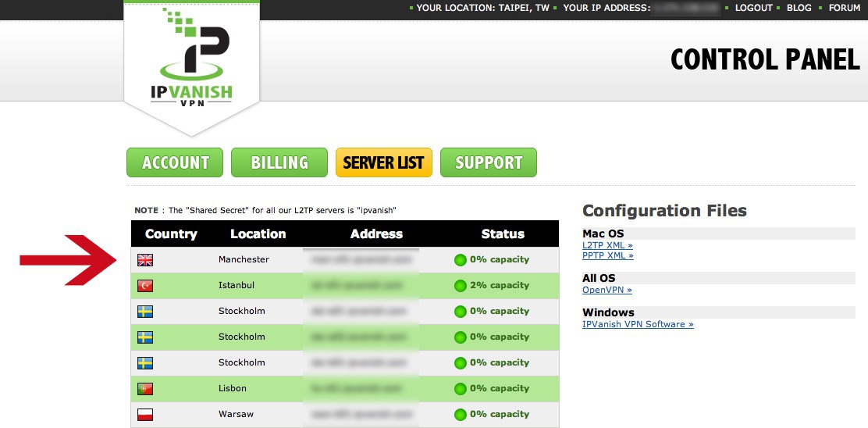The width and height of the screenshot is (868, 428).
Task: Open the Support tab
Action: click(x=489, y=162)
